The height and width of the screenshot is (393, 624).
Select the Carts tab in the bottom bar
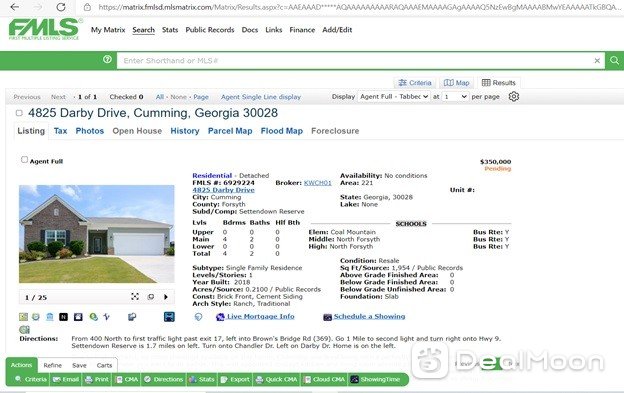pyautogui.click(x=104, y=365)
